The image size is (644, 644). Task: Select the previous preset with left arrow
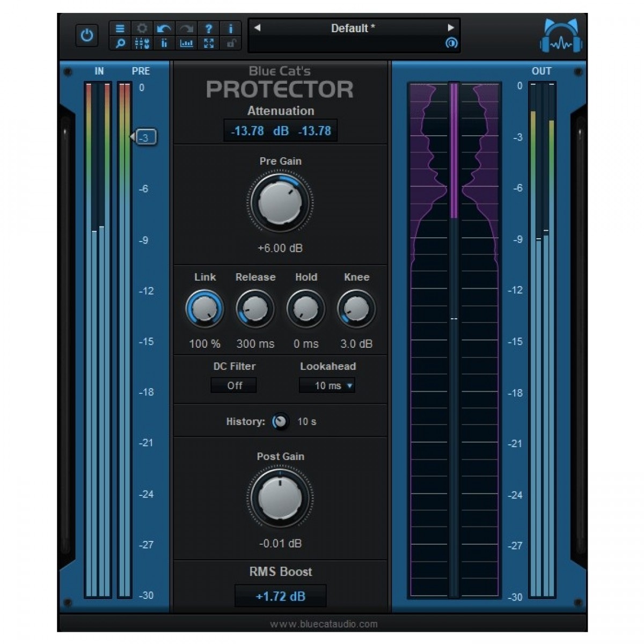[x=257, y=28]
